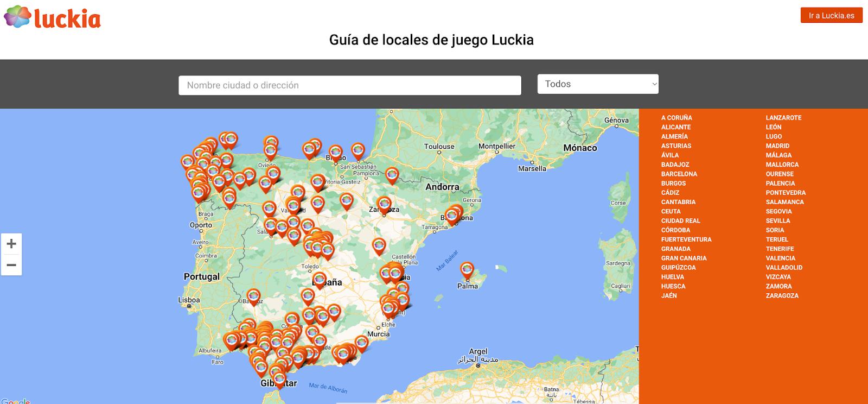Zoom in the map with plus button
The width and height of the screenshot is (868, 404).
(11, 244)
